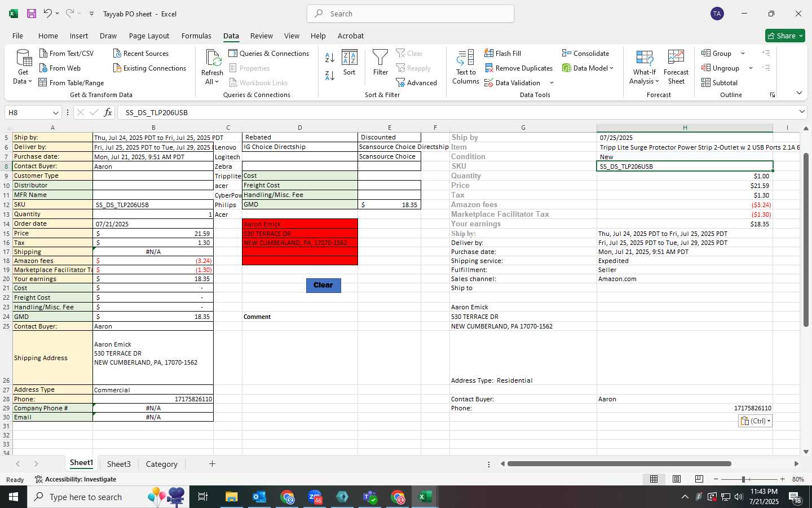Click the Save icon in title bar
This screenshot has height=508, width=812.
(32, 14)
